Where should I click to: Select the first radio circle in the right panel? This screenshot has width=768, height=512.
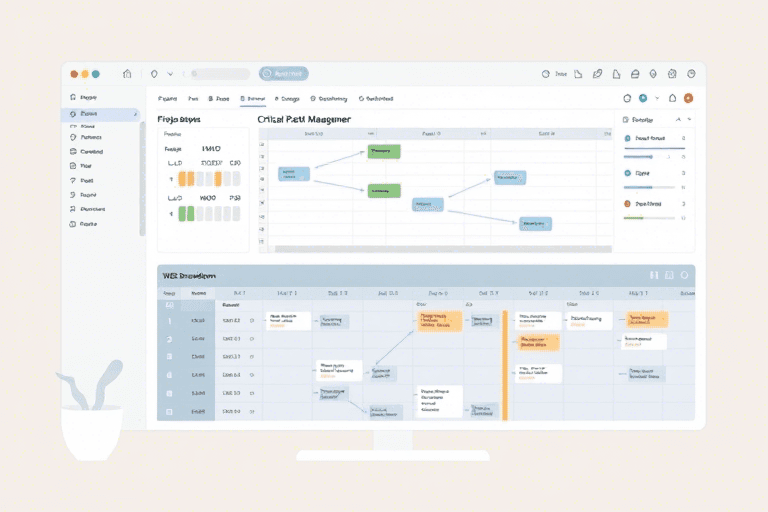click(627, 139)
